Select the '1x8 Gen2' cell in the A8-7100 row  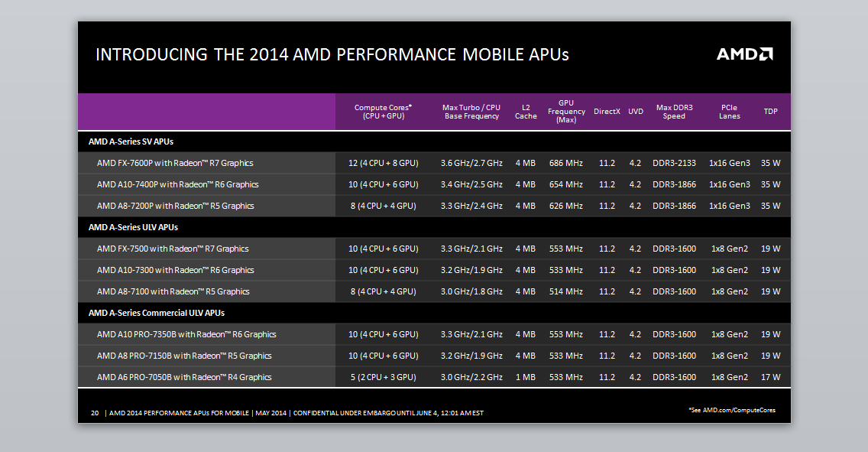click(730, 291)
